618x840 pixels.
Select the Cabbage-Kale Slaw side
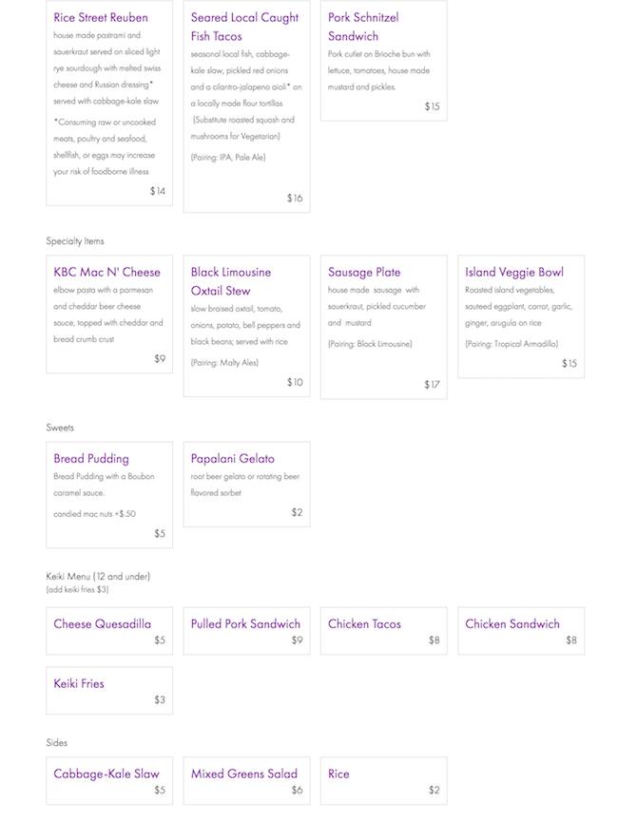tap(106, 774)
